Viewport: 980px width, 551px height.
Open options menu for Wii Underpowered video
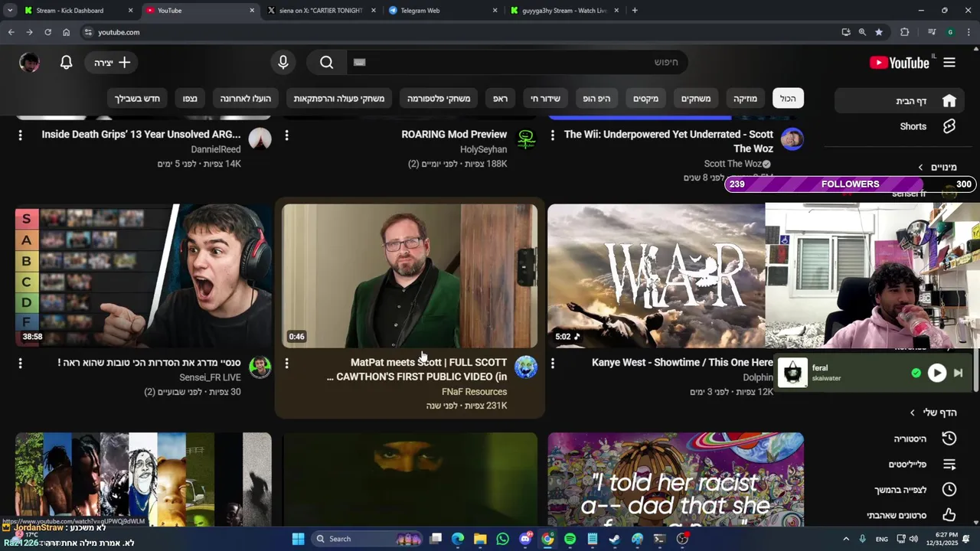[x=553, y=135]
